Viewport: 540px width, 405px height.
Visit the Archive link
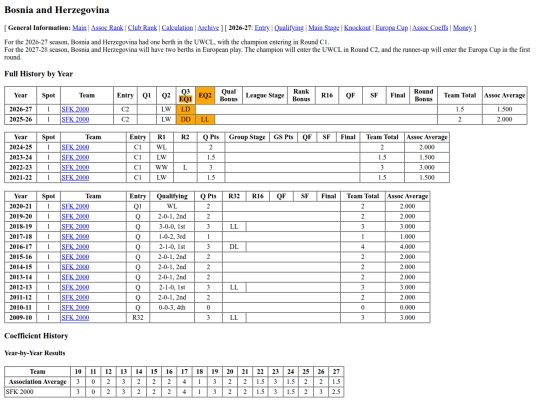click(208, 28)
